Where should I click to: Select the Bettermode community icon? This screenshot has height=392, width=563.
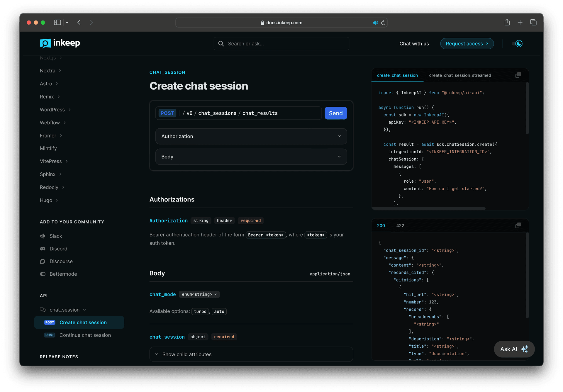pyautogui.click(x=43, y=274)
